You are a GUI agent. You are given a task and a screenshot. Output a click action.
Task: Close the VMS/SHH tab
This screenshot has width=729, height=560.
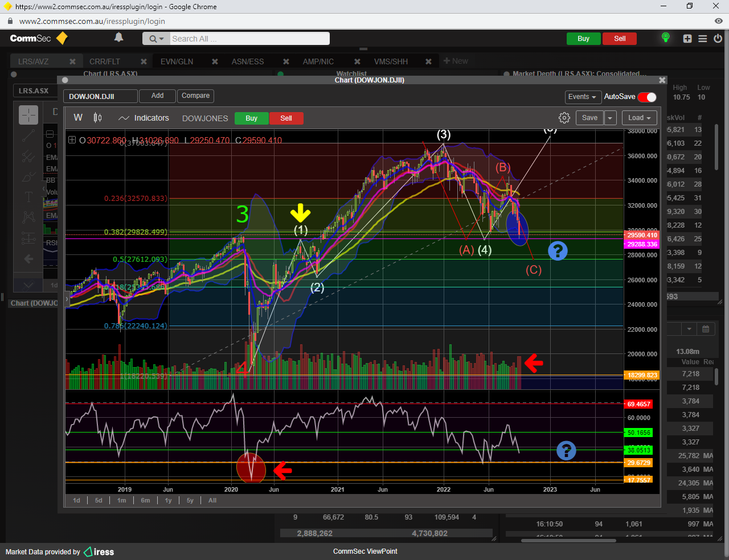(428, 61)
